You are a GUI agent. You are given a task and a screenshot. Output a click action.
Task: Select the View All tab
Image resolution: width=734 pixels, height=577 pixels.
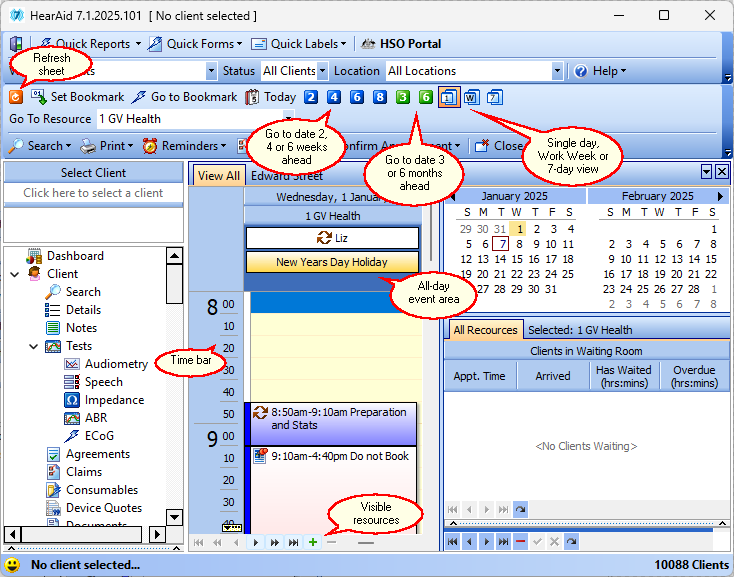click(219, 176)
